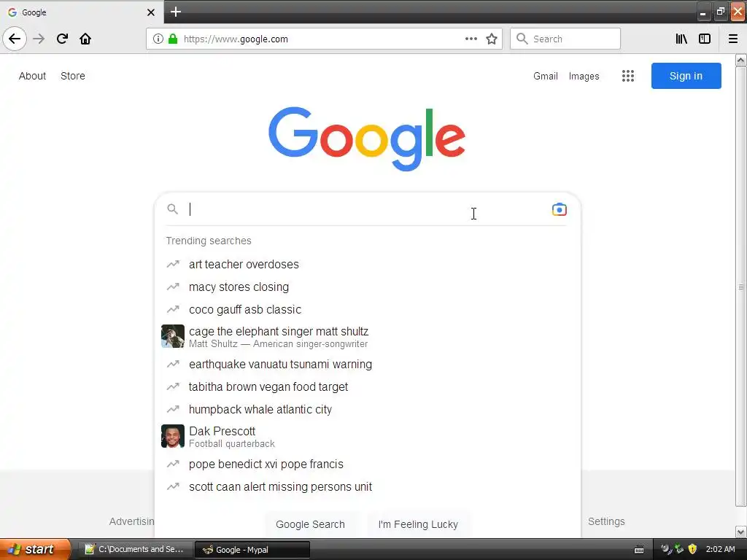
Task: Search by image with camera icon
Action: click(559, 209)
